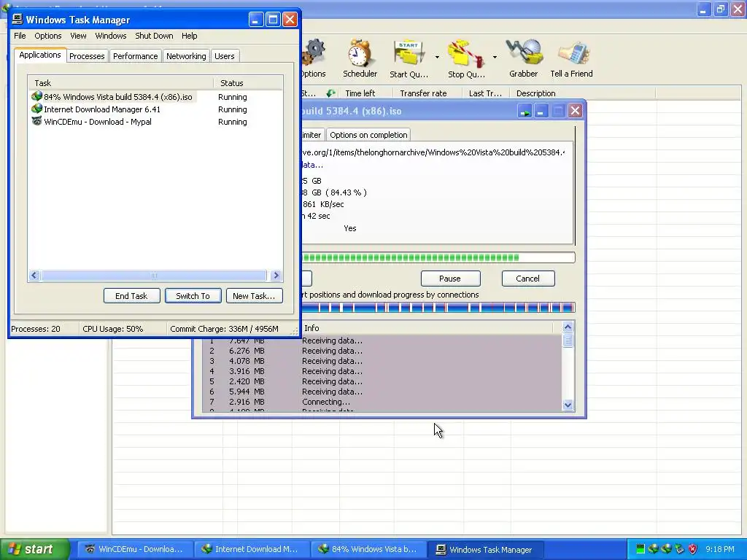Click the Last Tr... column header
Viewport: 747px width, 560px height.
pyautogui.click(x=485, y=93)
